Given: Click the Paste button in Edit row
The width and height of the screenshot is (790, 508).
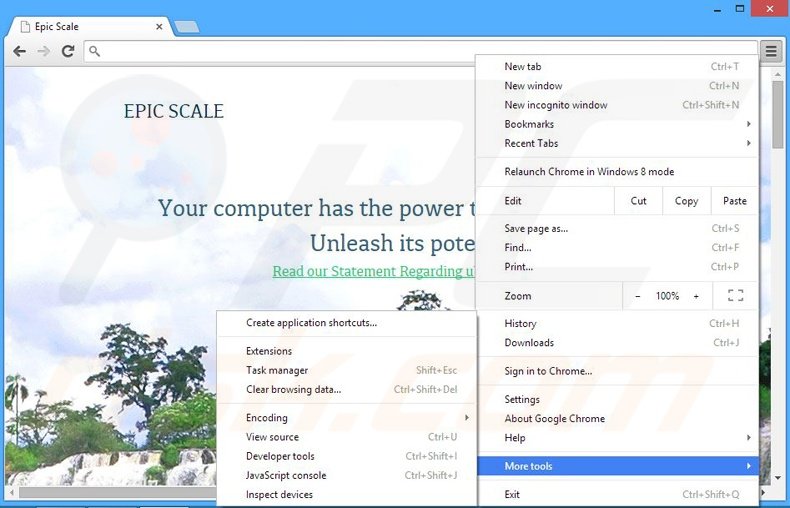Looking at the screenshot, I should tap(735, 201).
